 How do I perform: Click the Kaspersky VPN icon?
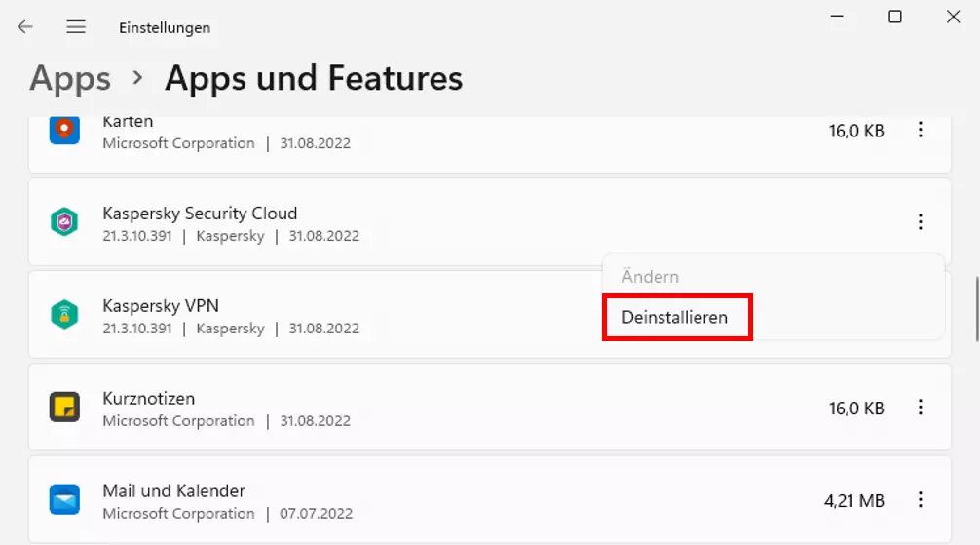64,314
